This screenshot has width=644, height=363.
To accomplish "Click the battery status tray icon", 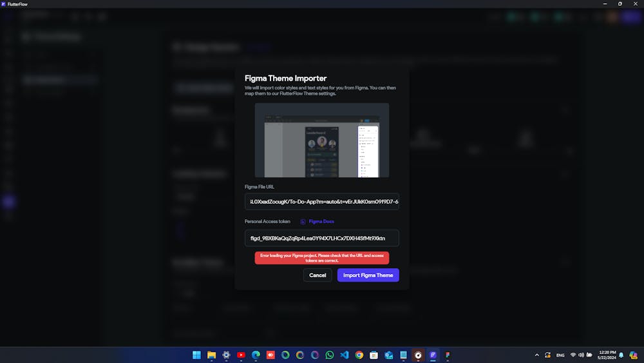I will tap(590, 355).
